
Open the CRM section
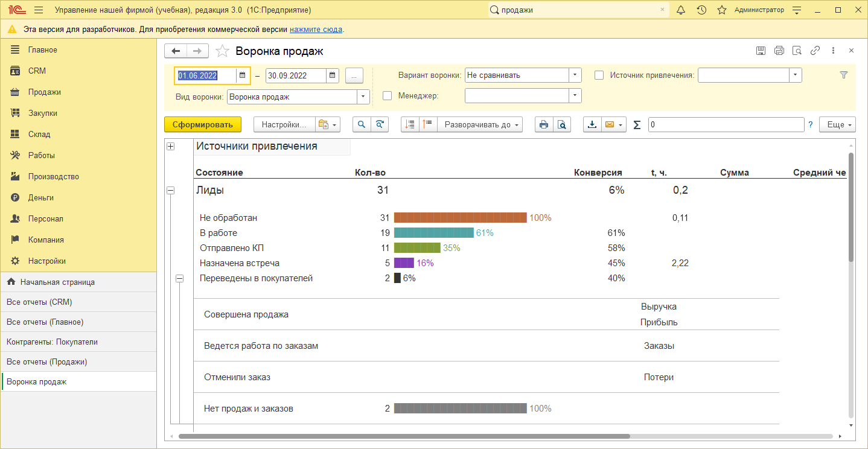coord(78,71)
